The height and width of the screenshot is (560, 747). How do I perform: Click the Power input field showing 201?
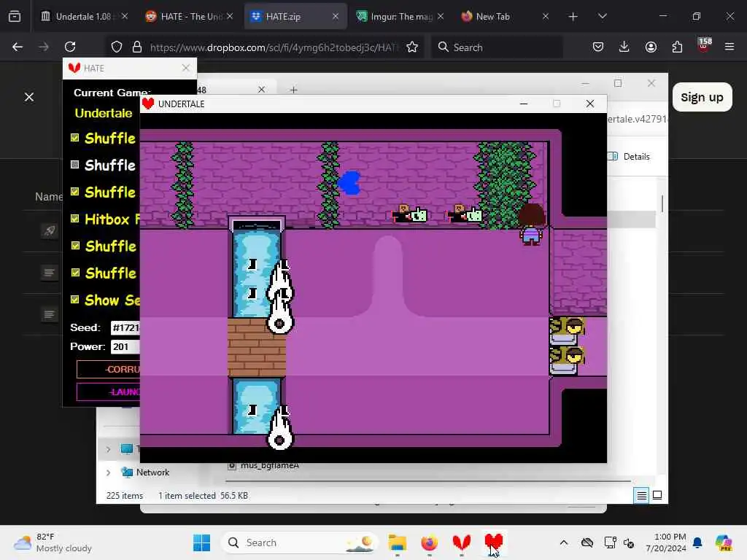pyautogui.click(x=125, y=346)
